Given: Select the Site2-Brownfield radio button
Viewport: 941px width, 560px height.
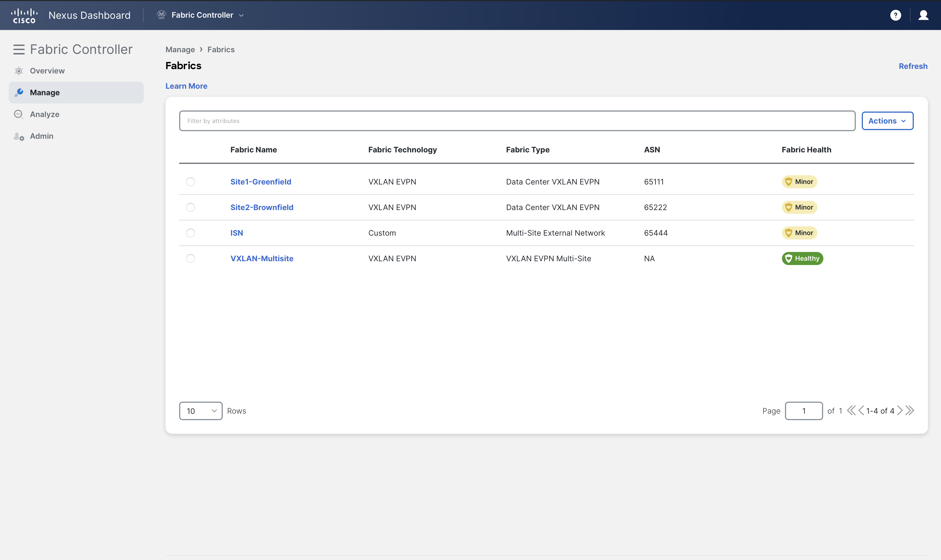Looking at the screenshot, I should [191, 208].
